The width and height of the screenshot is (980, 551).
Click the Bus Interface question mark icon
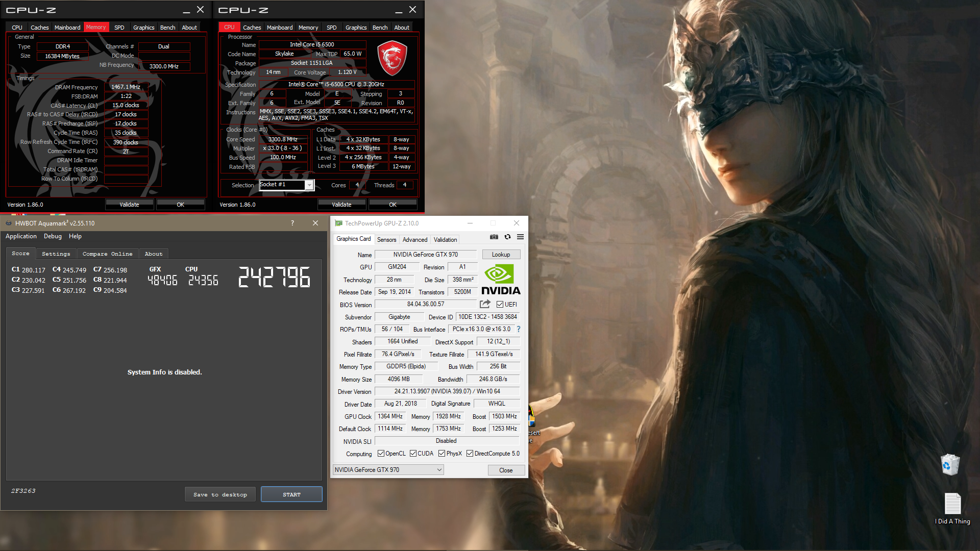point(519,329)
